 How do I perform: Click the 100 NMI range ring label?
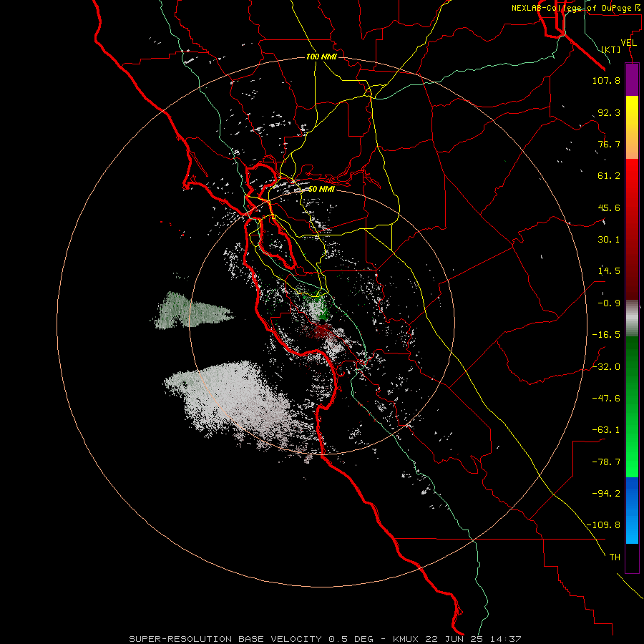(x=321, y=57)
